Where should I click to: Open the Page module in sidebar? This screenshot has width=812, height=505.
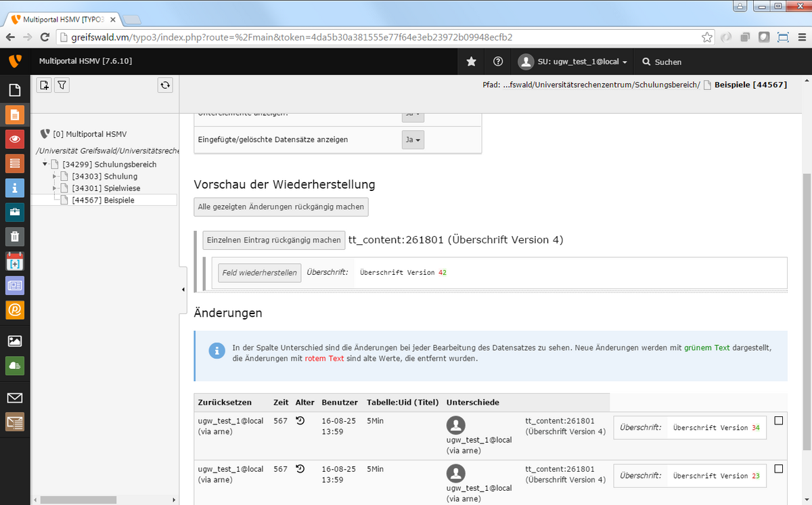pyautogui.click(x=15, y=114)
